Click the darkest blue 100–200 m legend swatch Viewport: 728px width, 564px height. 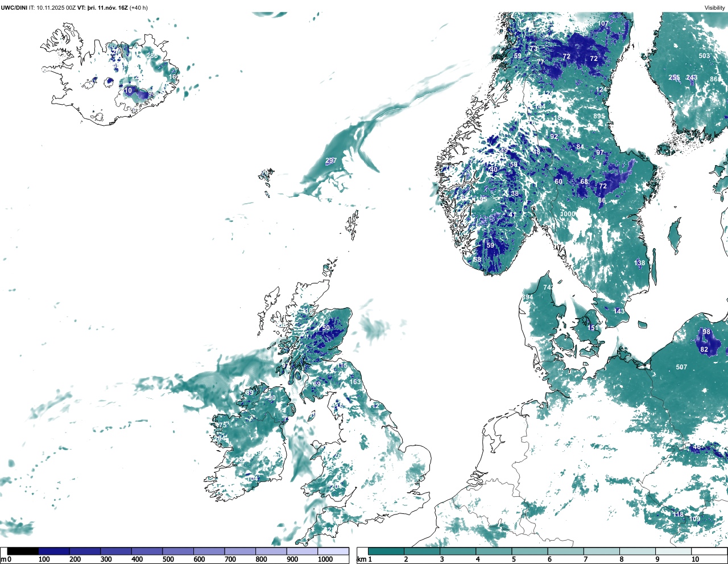coord(54,551)
